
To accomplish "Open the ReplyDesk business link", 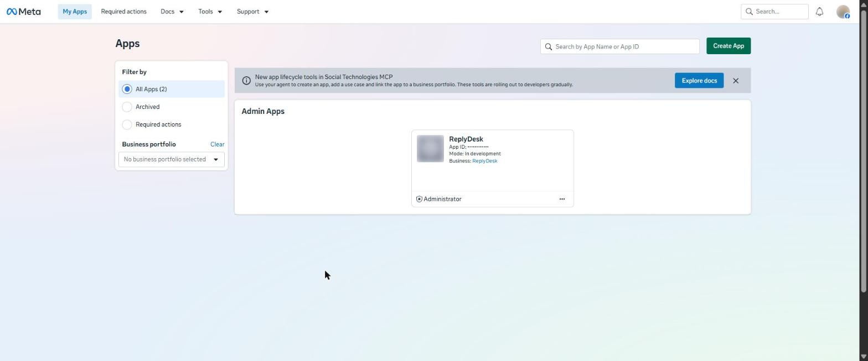I will 484,161.
